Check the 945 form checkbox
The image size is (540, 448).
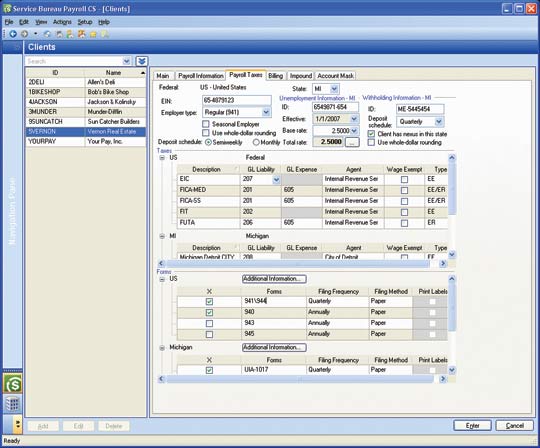[x=209, y=334]
